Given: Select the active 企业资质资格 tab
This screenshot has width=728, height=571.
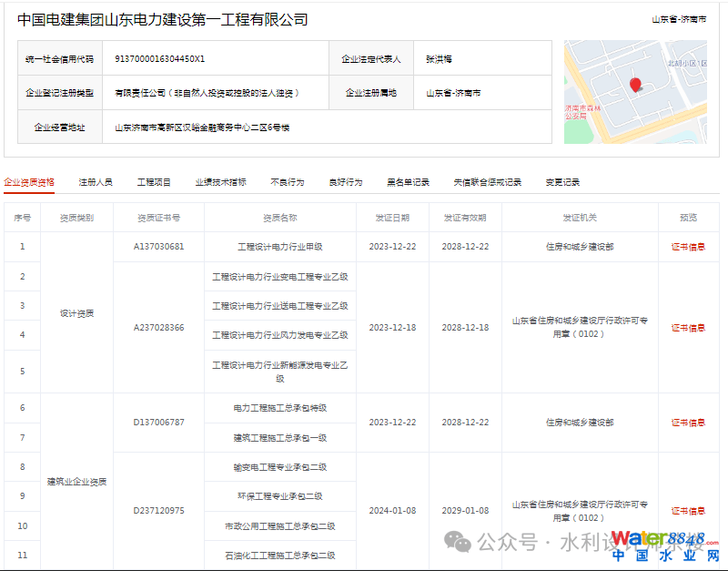Looking at the screenshot, I should pos(29,182).
